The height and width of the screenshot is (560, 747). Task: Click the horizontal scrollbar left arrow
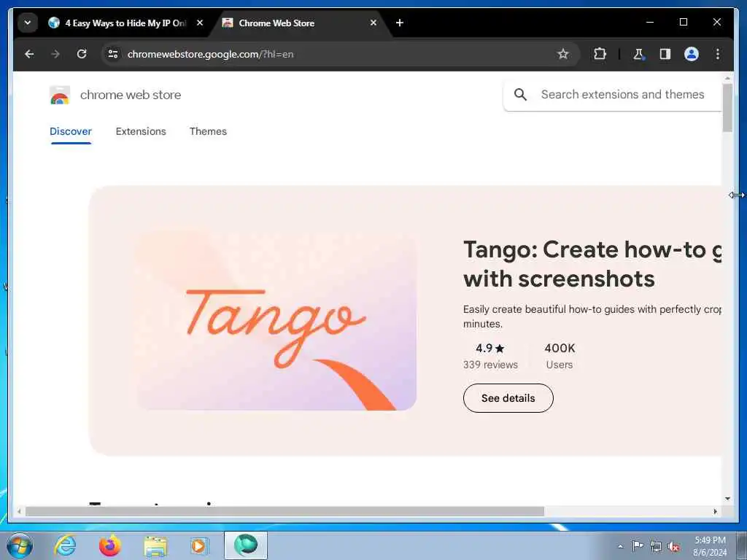(x=19, y=511)
